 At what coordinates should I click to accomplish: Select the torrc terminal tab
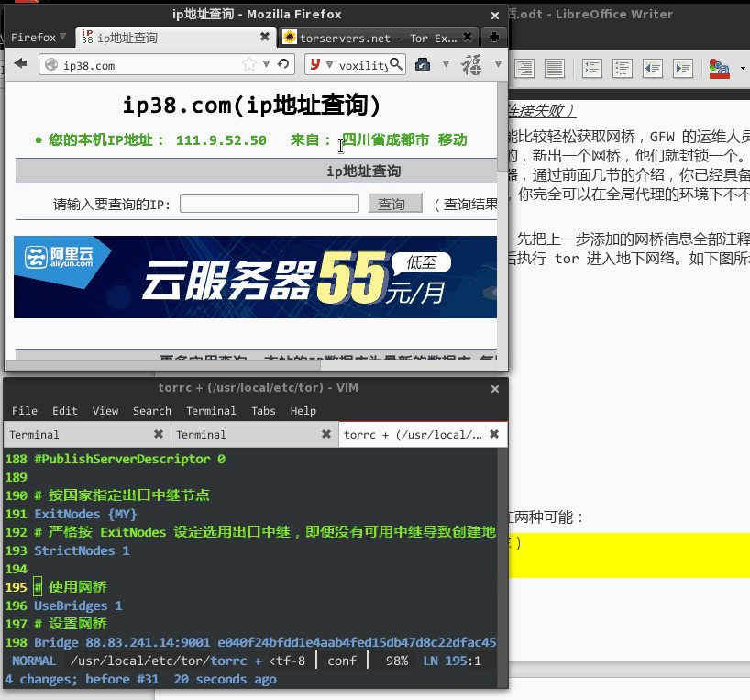[x=423, y=435]
